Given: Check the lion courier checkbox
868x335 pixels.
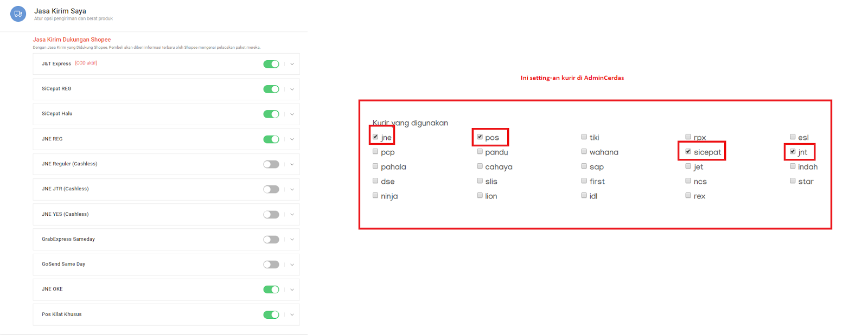Looking at the screenshot, I should tap(480, 195).
